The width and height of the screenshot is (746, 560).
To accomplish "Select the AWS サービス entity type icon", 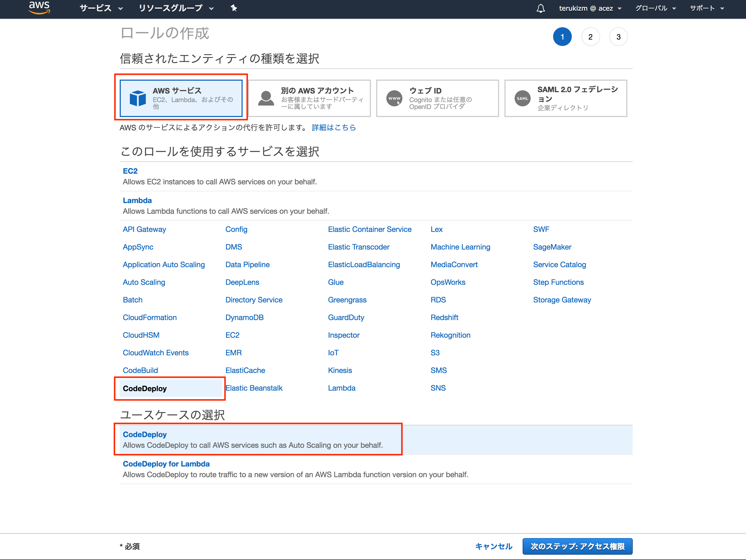I will pos(137,99).
